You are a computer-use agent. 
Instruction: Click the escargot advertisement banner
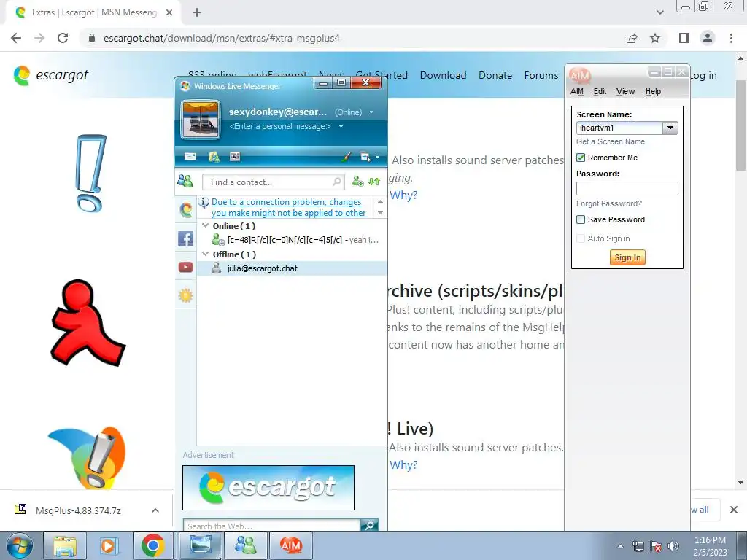click(x=268, y=488)
